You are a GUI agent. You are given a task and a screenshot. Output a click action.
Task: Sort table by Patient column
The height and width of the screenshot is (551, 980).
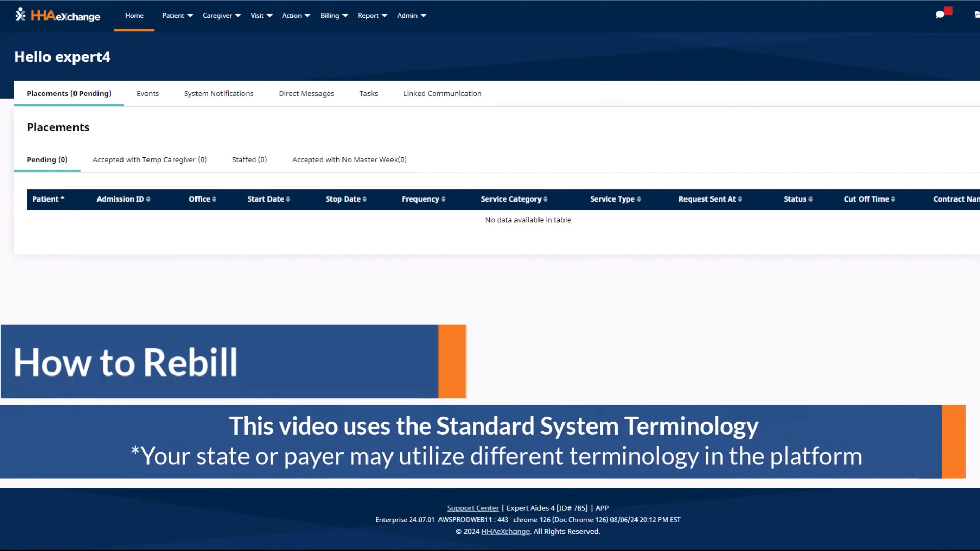(x=48, y=199)
